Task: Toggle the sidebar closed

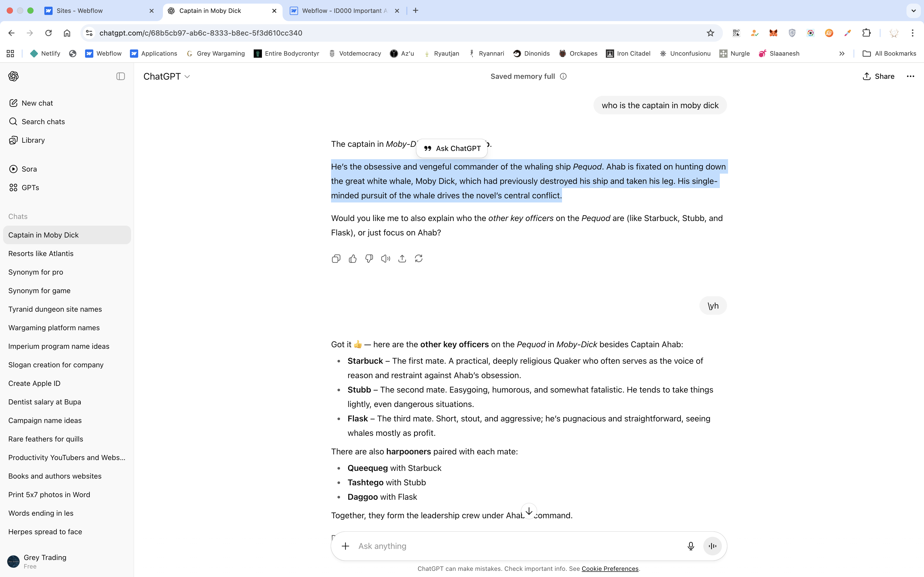Action: point(120,76)
